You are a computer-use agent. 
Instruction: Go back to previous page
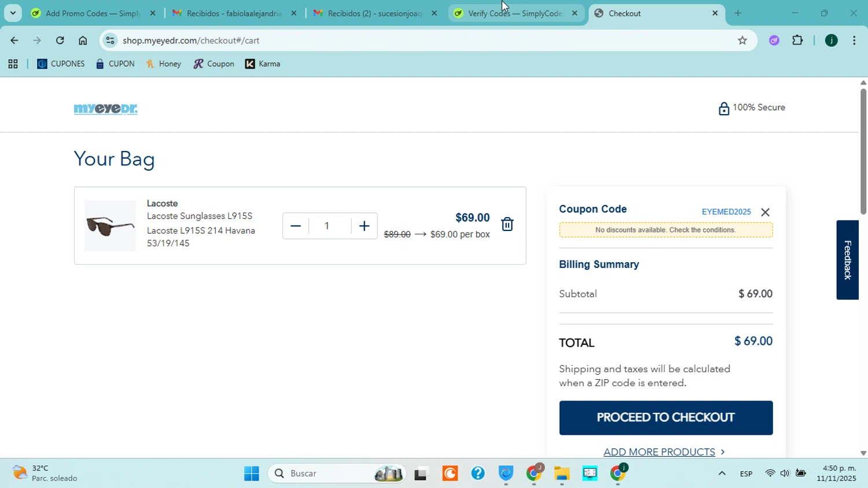[x=14, y=41]
